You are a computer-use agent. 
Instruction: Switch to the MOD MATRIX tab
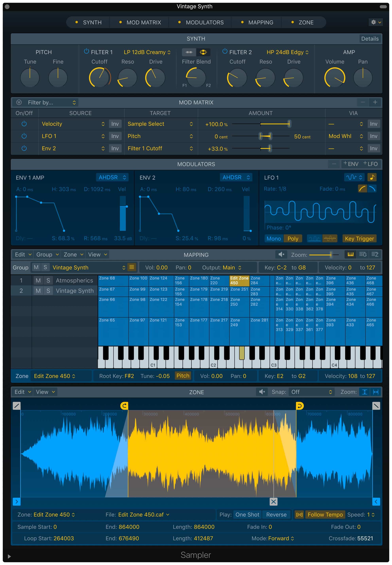144,22
